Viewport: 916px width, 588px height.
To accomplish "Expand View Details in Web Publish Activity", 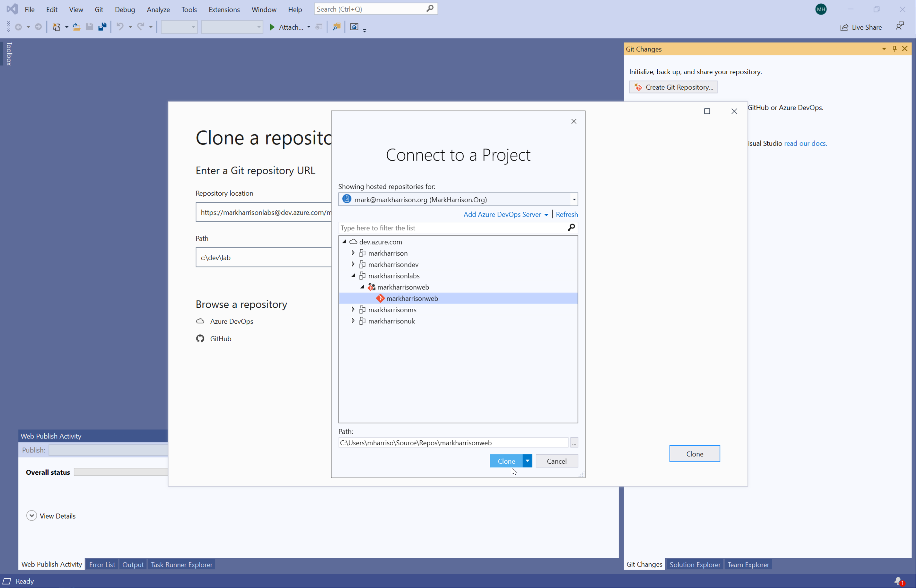I will tap(32, 516).
